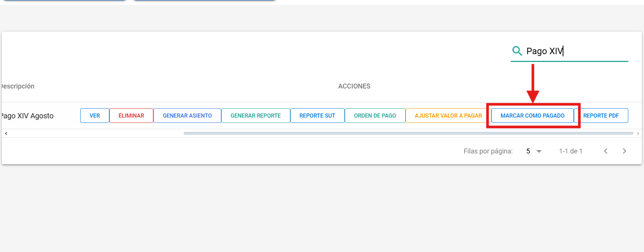Click AJUSTAR VALOR A PAGAR button
This screenshot has height=252, width=644.
448,116
